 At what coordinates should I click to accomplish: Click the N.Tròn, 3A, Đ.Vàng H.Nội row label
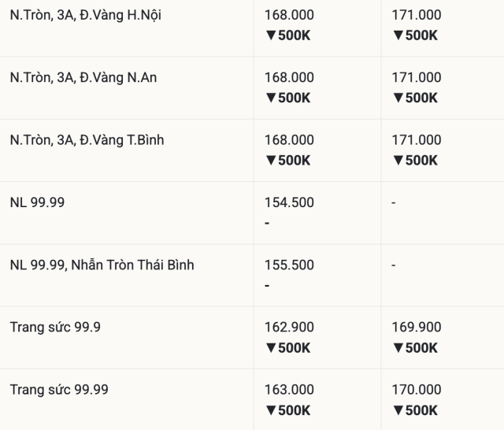click(85, 15)
